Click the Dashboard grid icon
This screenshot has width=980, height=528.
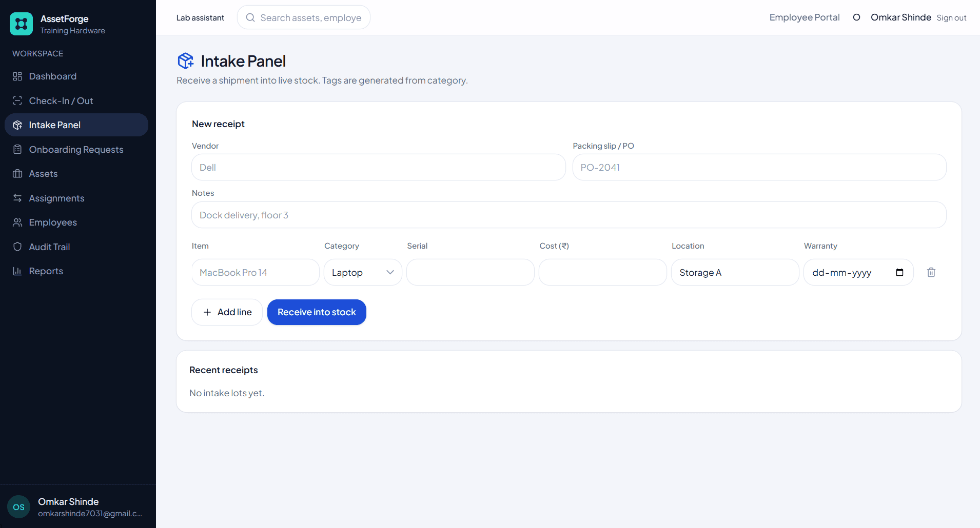click(x=17, y=76)
